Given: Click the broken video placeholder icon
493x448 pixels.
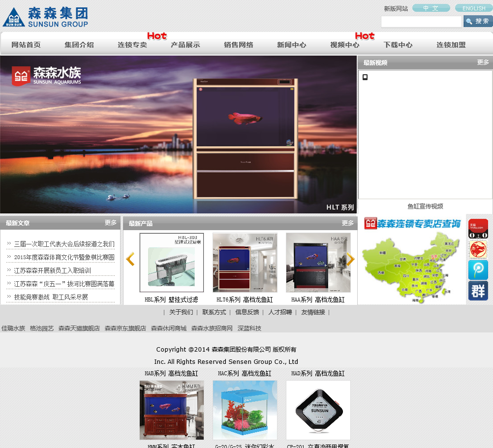Looking at the screenshot, I should (x=365, y=77).
